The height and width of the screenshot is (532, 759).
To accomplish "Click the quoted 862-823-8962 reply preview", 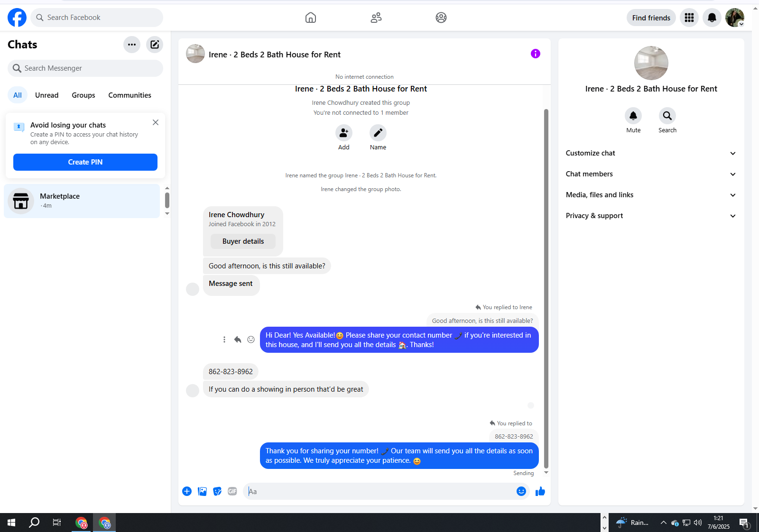I will pyautogui.click(x=514, y=436).
